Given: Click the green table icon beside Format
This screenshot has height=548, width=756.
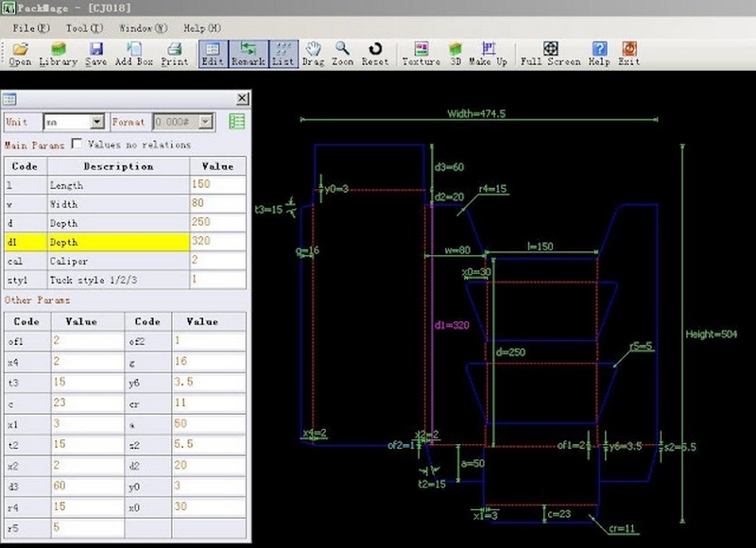Looking at the screenshot, I should click(x=236, y=122).
